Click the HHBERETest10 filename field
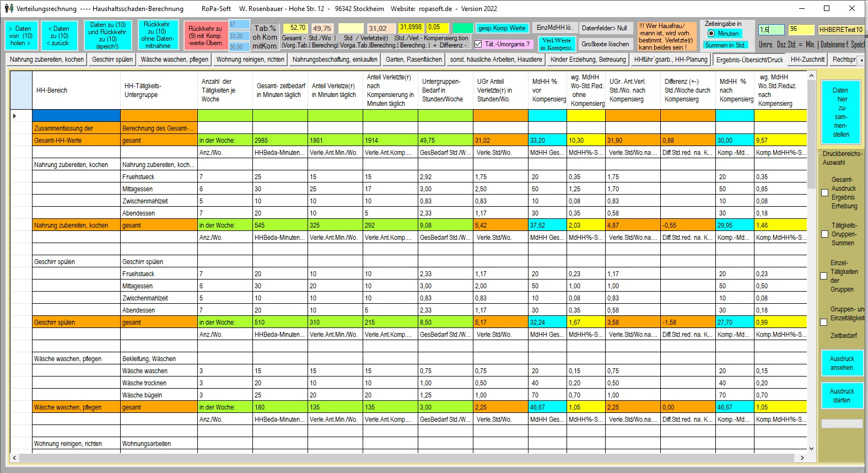Screen dimensions: 868x473 click(840, 30)
